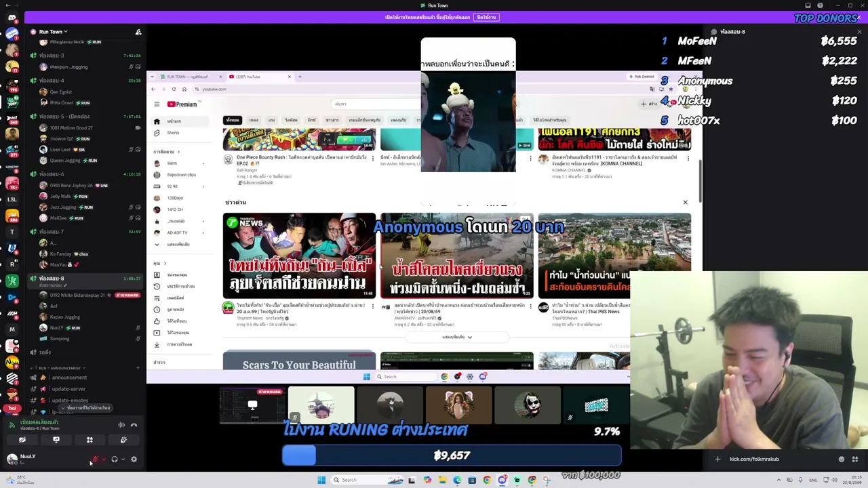868x488 pixels.
Task: Open the options menu for One Piece Bounty Rush video
Action: tap(372, 159)
